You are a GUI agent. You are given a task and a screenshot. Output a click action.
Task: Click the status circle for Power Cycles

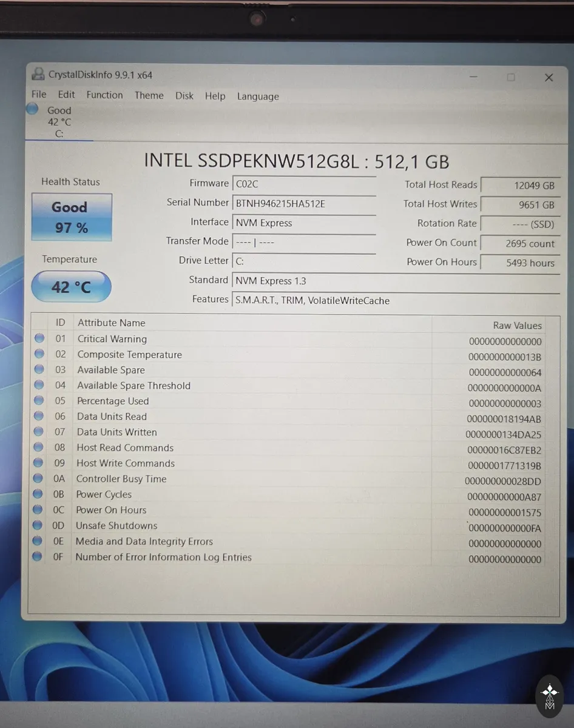pos(38,494)
